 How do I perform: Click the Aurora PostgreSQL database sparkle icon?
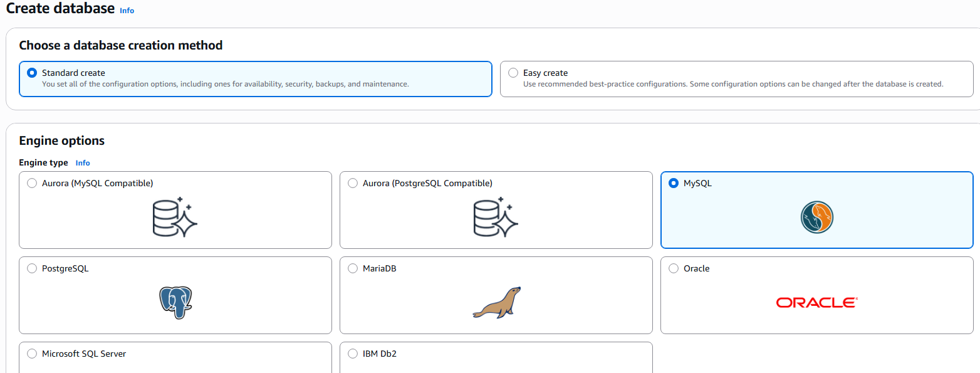pos(496,217)
